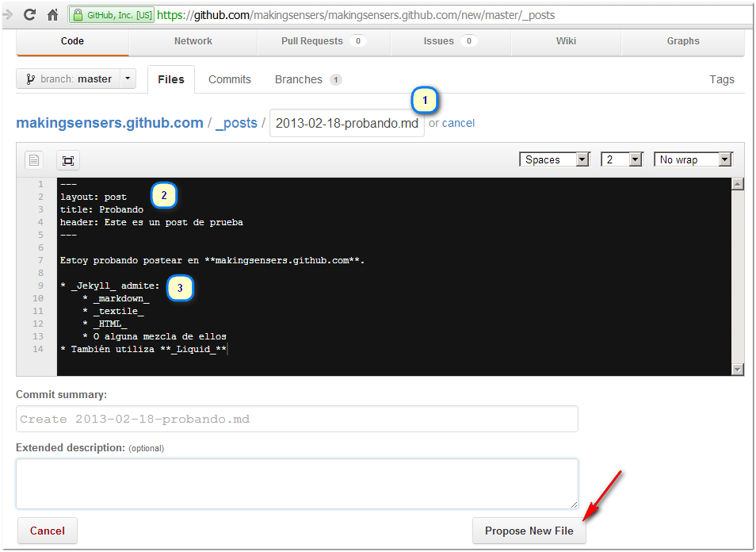This screenshot has width=756, height=552.
Task: Open makingsensers.github.com repository link
Action: (x=109, y=123)
